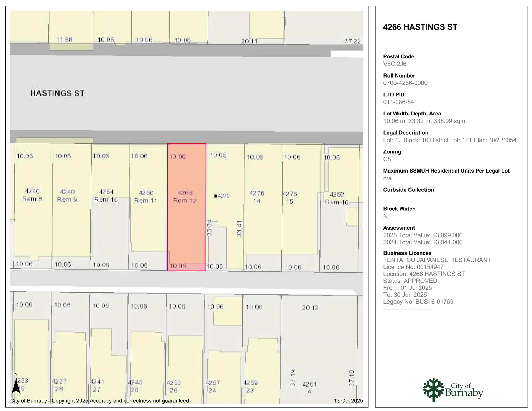This screenshot has height=411, width=532.
Task: Click the 4253 lot 25 parcel
Action: (185, 360)
